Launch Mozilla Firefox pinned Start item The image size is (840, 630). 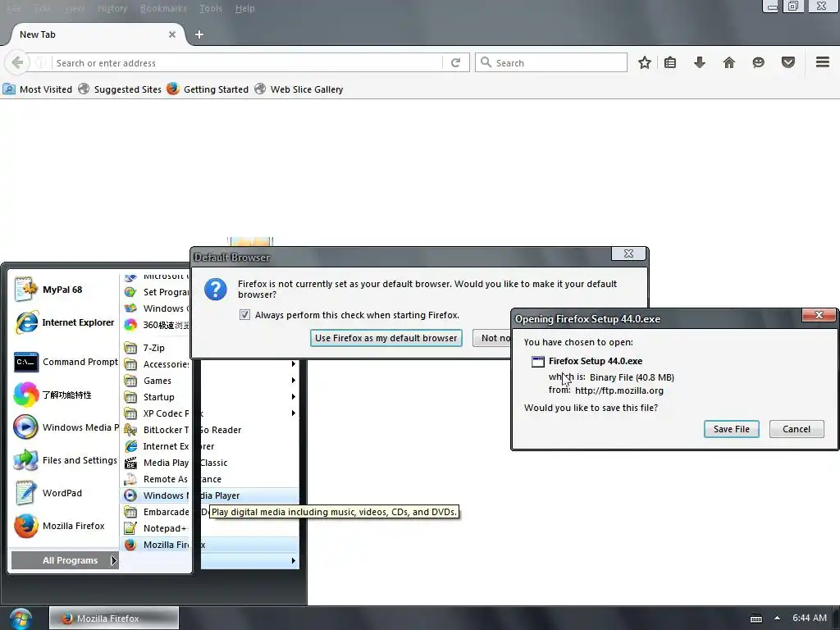64,526
